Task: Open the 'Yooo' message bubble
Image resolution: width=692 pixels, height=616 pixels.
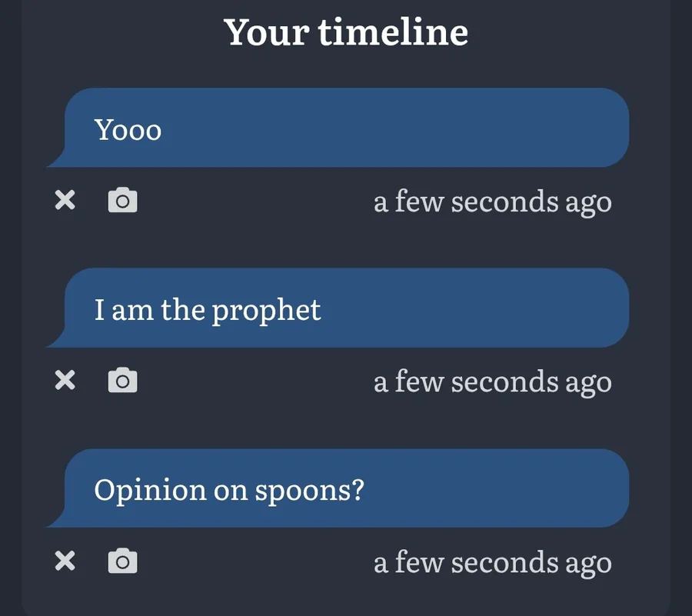Action: pyautogui.click(x=338, y=128)
